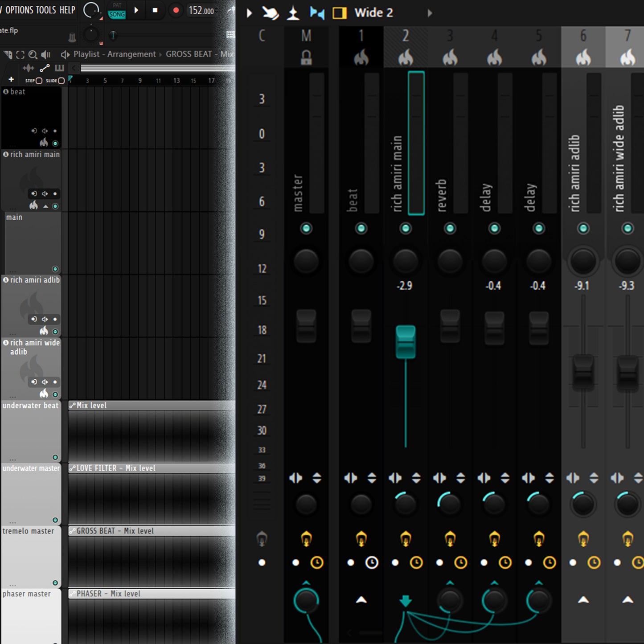Click the teal down-arrow send on insert 2

(406, 601)
